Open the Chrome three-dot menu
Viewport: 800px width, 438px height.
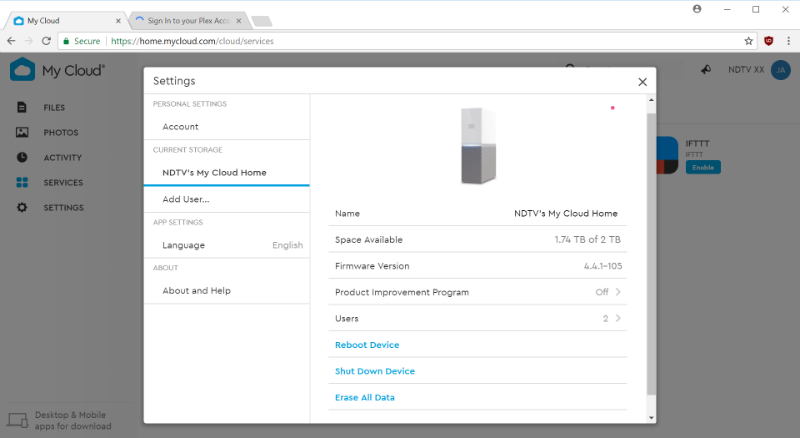[x=788, y=41]
